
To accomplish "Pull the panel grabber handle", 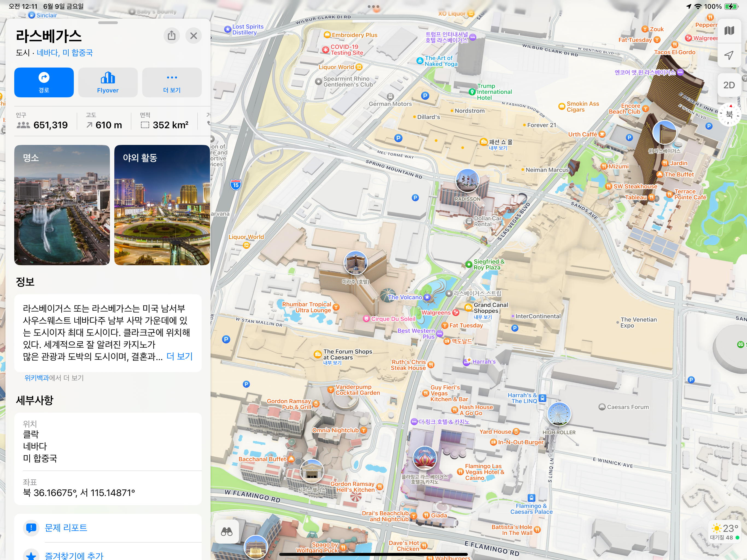I will (108, 23).
